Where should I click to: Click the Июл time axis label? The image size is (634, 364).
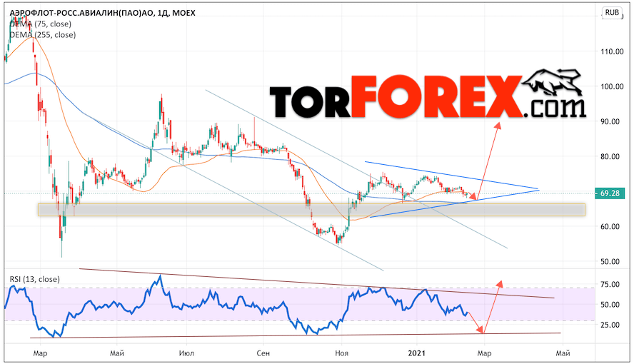tap(186, 353)
